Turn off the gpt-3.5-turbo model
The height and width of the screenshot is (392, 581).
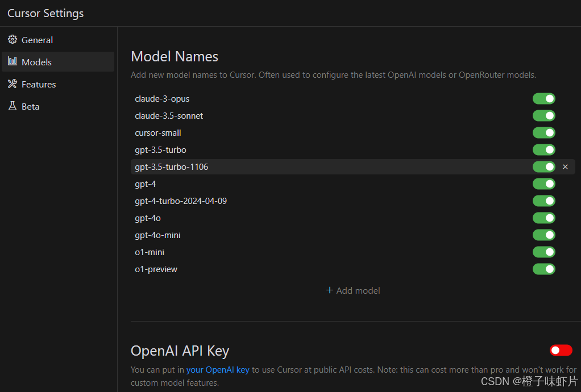point(543,150)
